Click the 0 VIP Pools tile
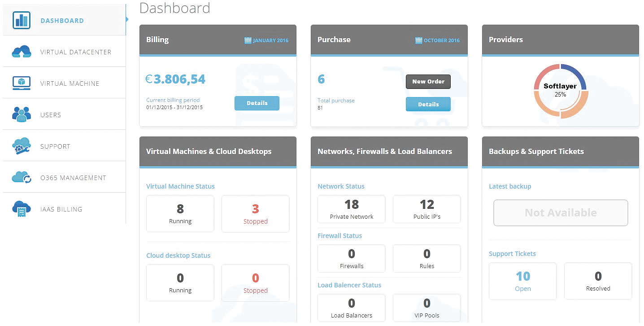This screenshot has height=326, width=644. (427, 308)
